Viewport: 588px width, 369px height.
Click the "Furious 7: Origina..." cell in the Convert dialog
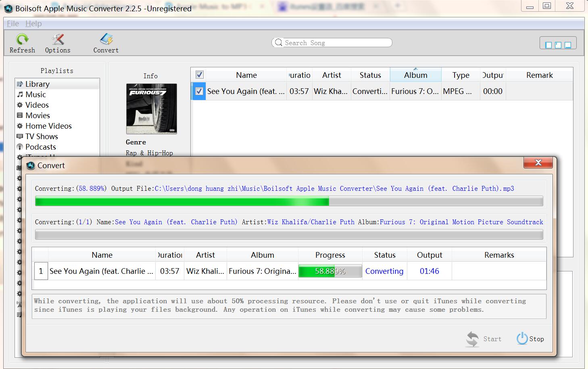tap(263, 271)
